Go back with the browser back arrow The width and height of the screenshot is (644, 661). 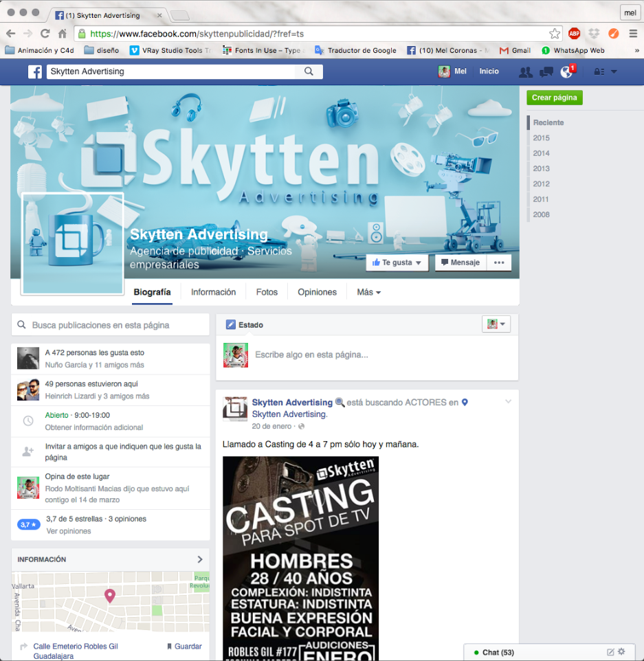11,34
